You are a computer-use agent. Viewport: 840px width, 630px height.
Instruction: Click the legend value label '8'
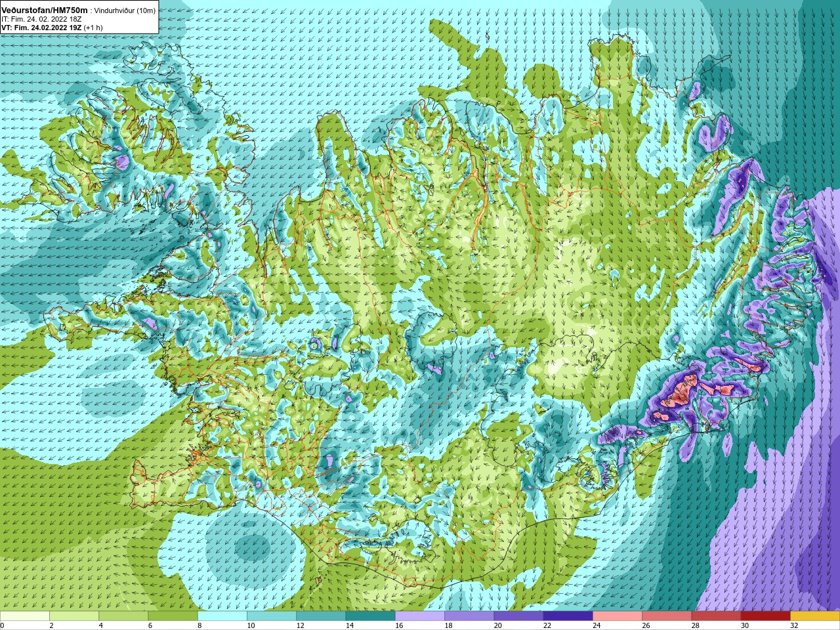[199, 625]
